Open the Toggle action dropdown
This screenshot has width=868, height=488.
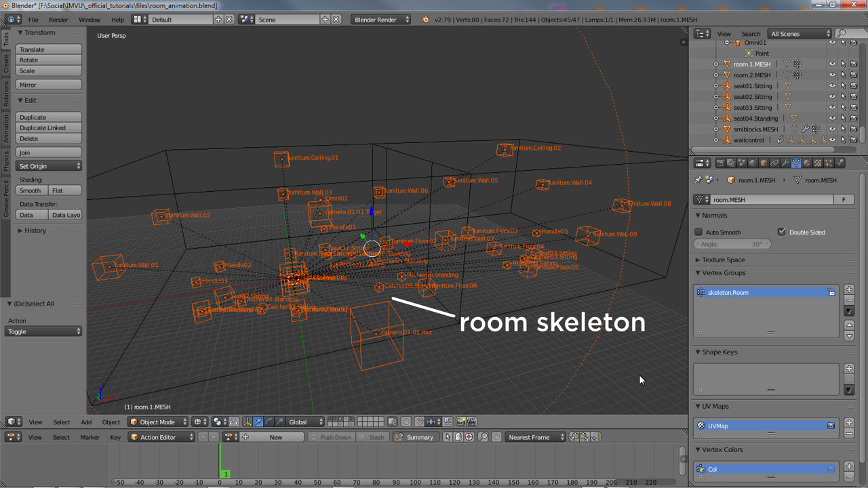(x=44, y=331)
